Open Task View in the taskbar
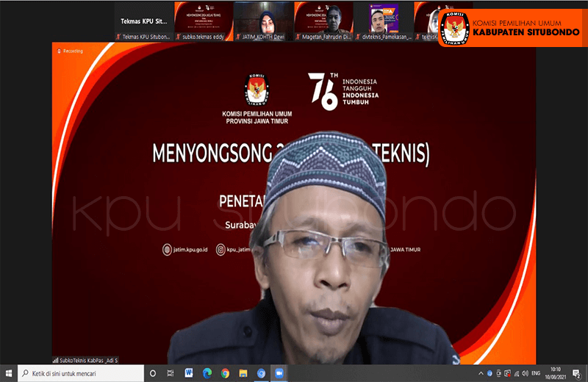 171,373
